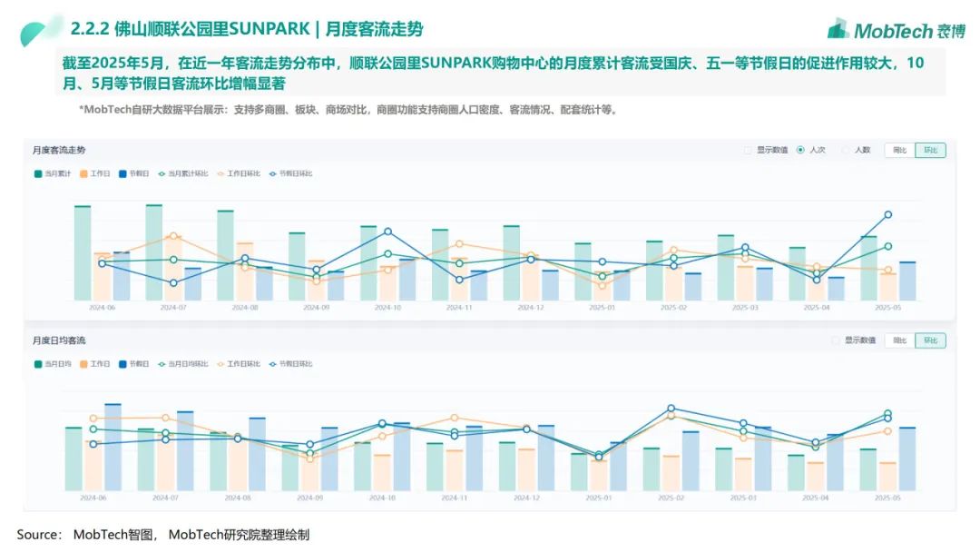Click the 2025-01 axis label in top chart
The width and height of the screenshot is (980, 552).
[602, 308]
